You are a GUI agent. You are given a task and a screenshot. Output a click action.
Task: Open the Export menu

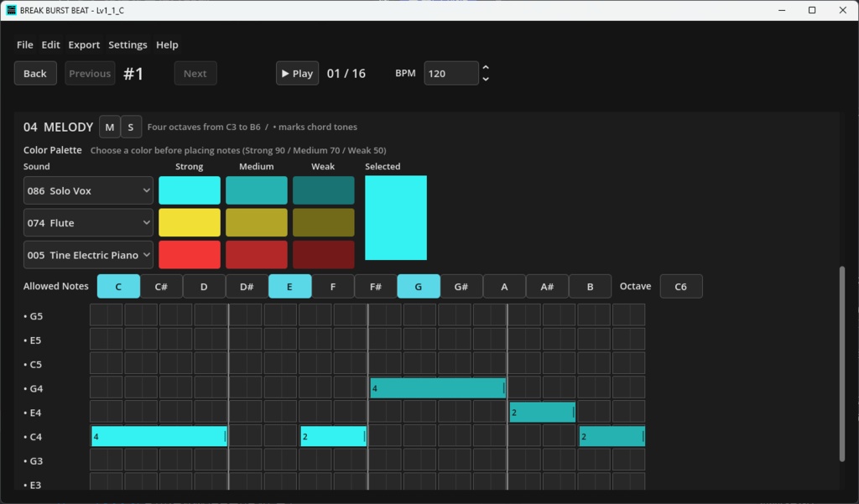tap(84, 45)
